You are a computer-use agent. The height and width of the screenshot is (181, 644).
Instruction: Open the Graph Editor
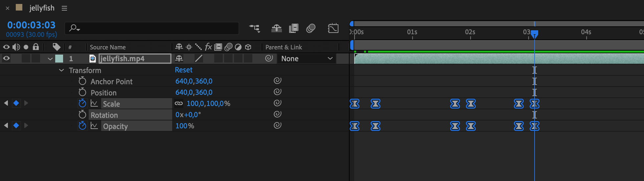333,29
